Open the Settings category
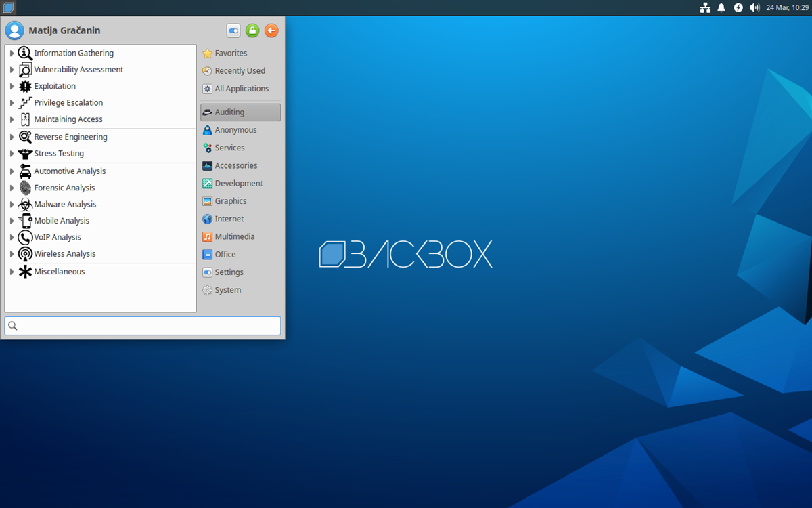The height and width of the screenshot is (508, 812). [x=240, y=272]
